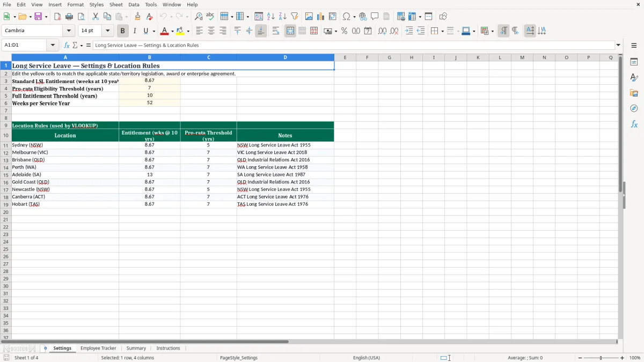Align cell content to the bottom

point(261,31)
